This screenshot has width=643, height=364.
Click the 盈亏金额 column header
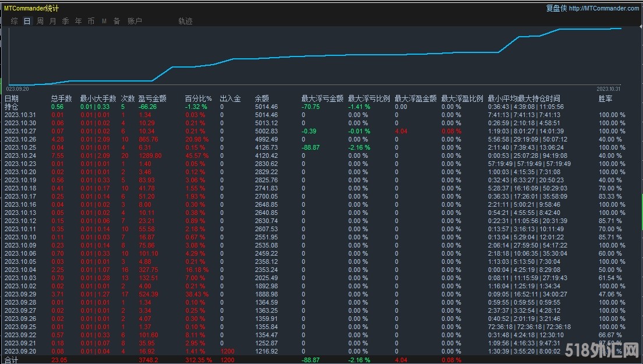[x=152, y=99]
